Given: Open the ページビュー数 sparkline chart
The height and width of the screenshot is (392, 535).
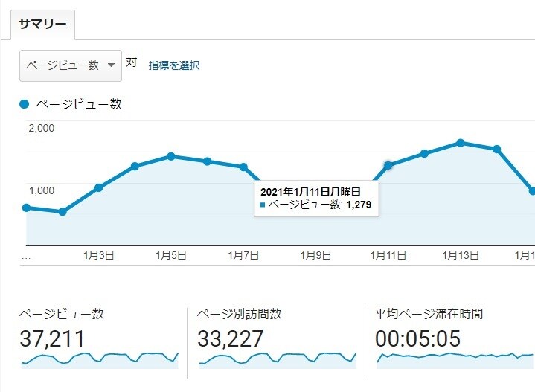Looking at the screenshot, I should tap(100, 360).
